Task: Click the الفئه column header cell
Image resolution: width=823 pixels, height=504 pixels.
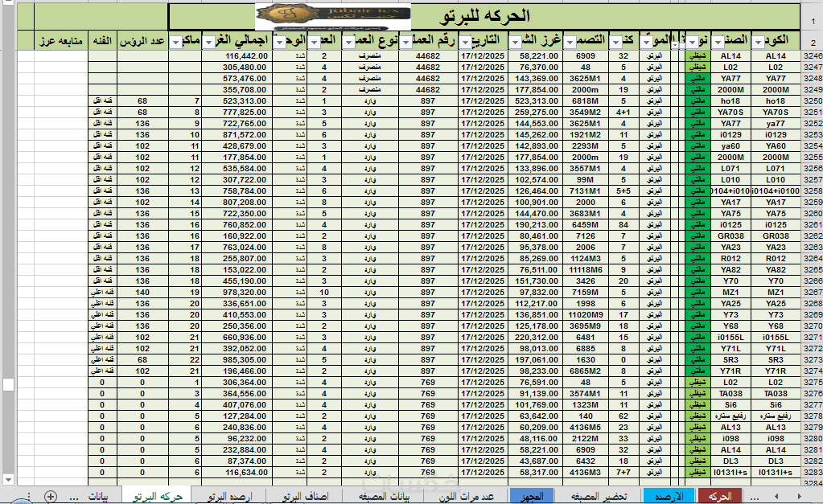Action: (x=102, y=40)
